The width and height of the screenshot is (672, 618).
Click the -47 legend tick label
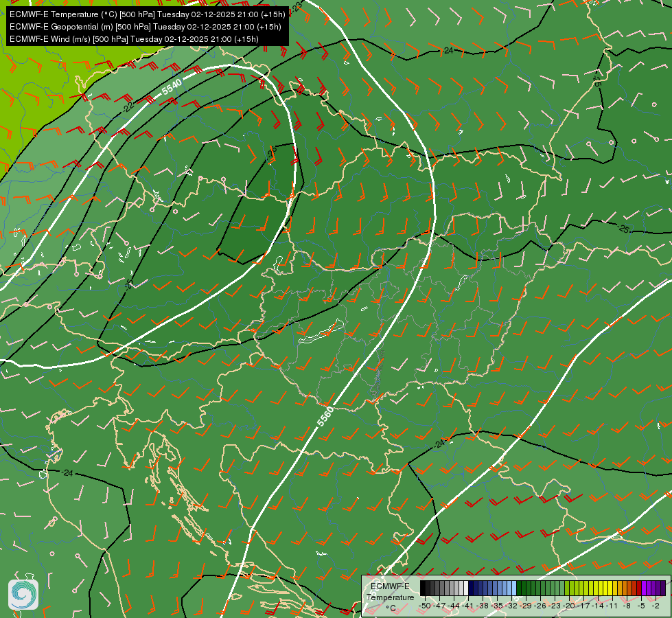pyautogui.click(x=439, y=606)
